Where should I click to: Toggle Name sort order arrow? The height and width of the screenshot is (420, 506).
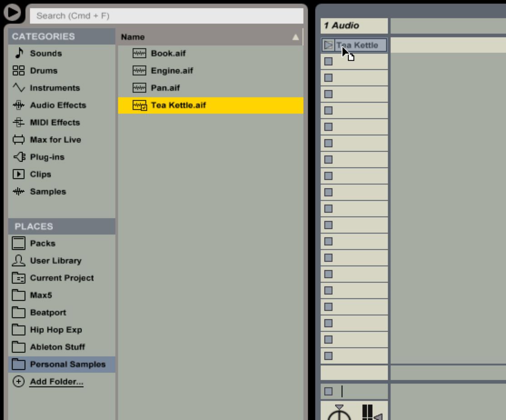[295, 37]
